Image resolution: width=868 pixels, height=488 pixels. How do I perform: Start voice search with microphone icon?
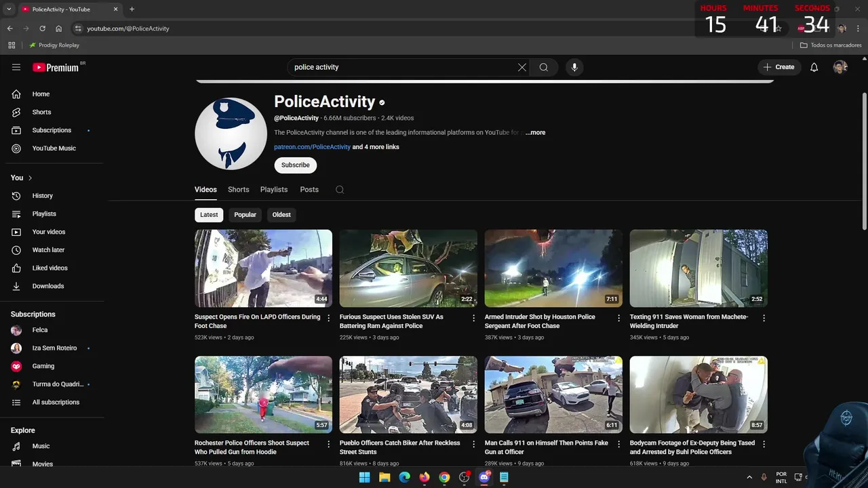[x=574, y=67]
